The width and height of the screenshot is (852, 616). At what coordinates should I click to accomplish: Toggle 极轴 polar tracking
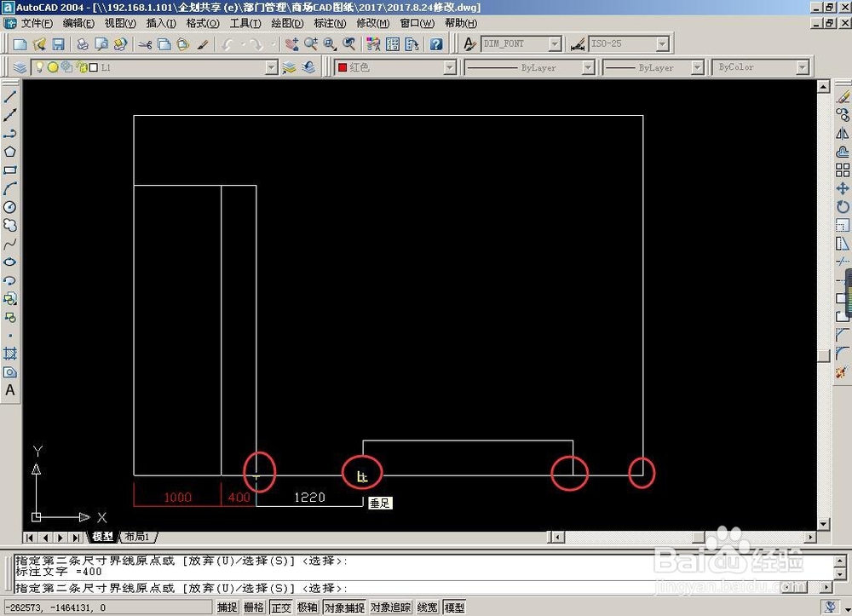tap(308, 607)
